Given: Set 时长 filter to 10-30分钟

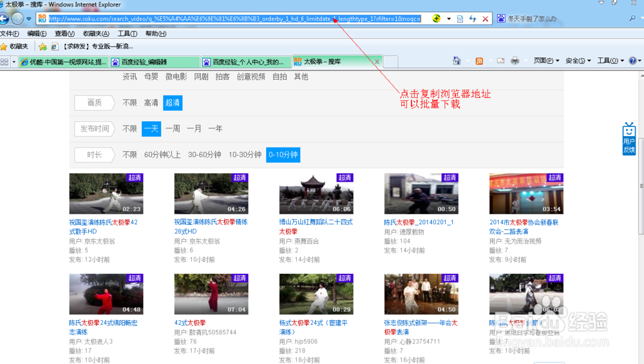Looking at the screenshot, I should [245, 155].
